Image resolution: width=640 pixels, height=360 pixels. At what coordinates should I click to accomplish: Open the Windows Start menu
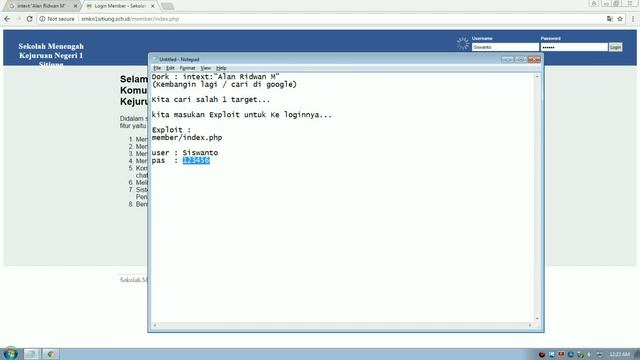10,353
